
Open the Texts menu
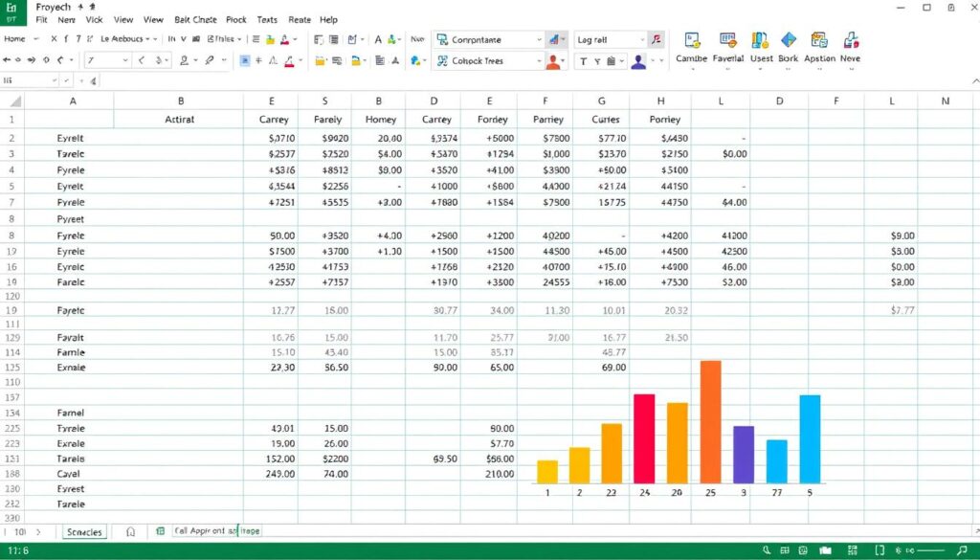(x=267, y=20)
